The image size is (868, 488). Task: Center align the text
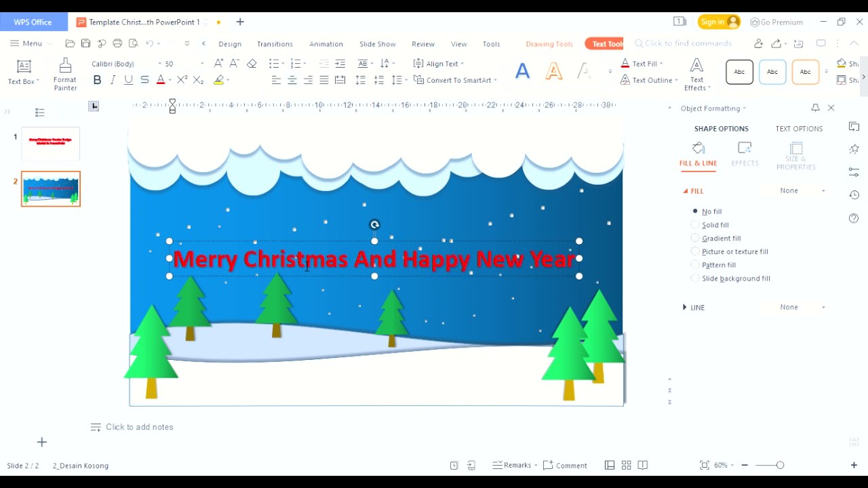292,80
